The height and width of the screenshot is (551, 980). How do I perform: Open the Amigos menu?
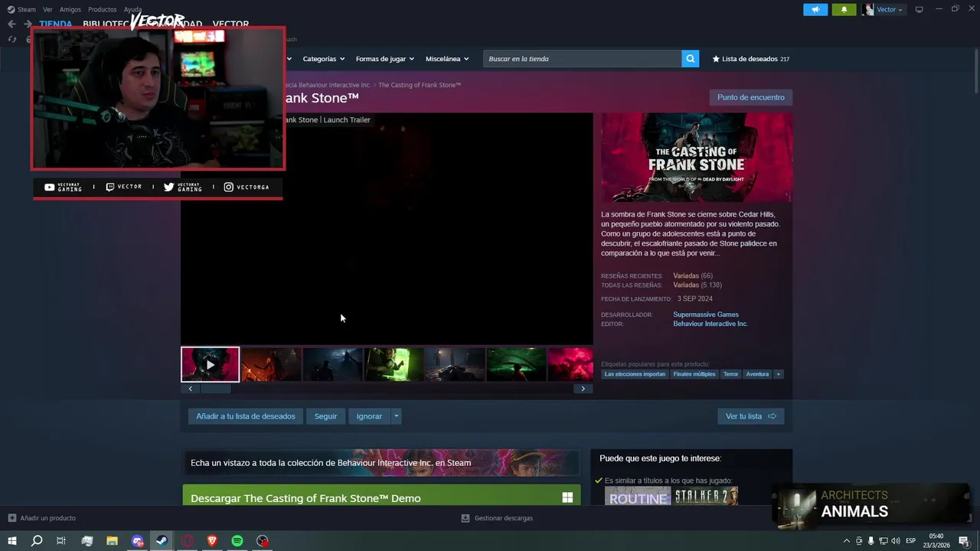[x=70, y=9]
